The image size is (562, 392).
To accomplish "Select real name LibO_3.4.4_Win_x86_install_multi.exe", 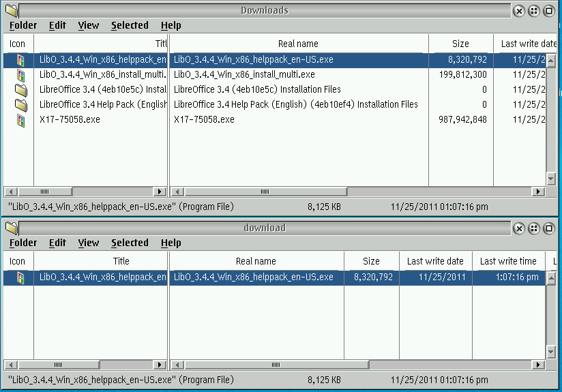I will click(244, 74).
